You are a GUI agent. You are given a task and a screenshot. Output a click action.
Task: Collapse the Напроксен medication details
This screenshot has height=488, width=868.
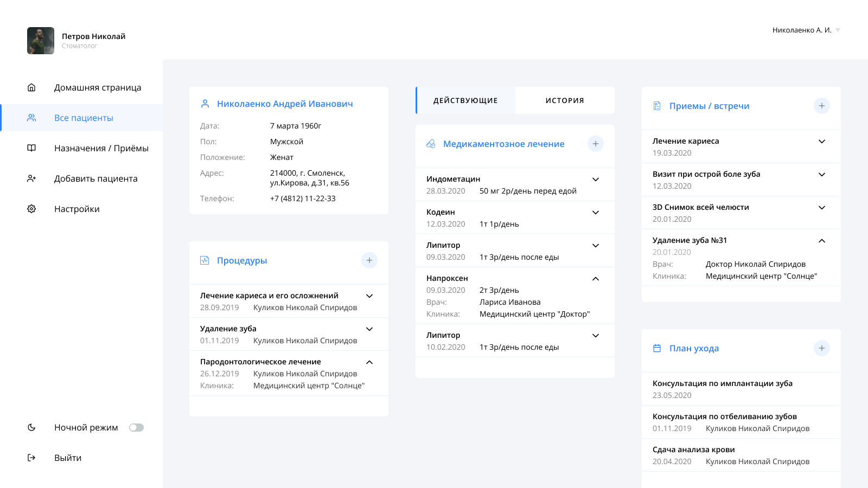(x=596, y=279)
